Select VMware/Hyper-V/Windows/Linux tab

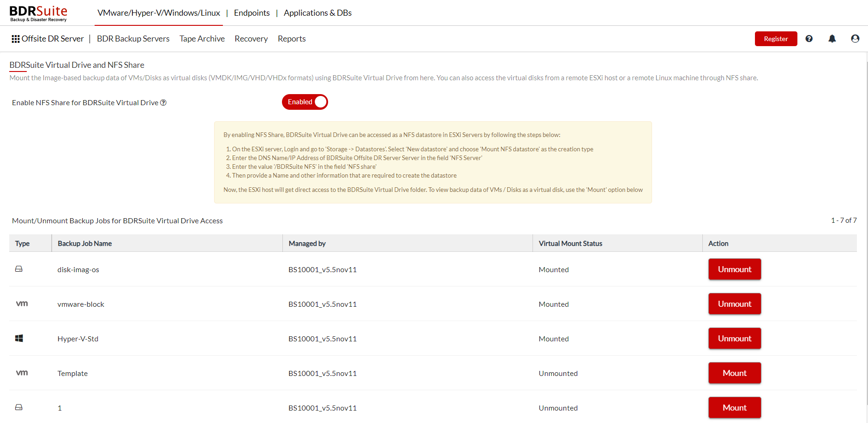[159, 13]
